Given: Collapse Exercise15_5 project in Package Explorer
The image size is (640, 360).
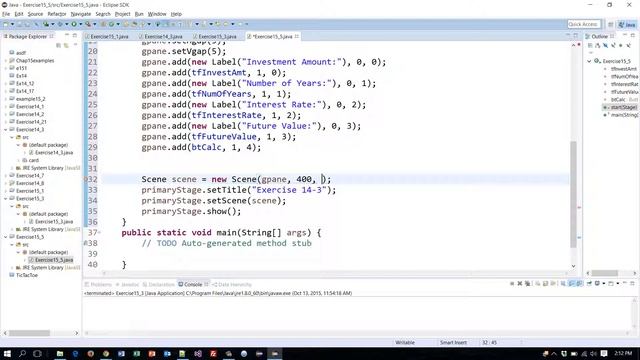Looking at the screenshot, I should point(6,237).
